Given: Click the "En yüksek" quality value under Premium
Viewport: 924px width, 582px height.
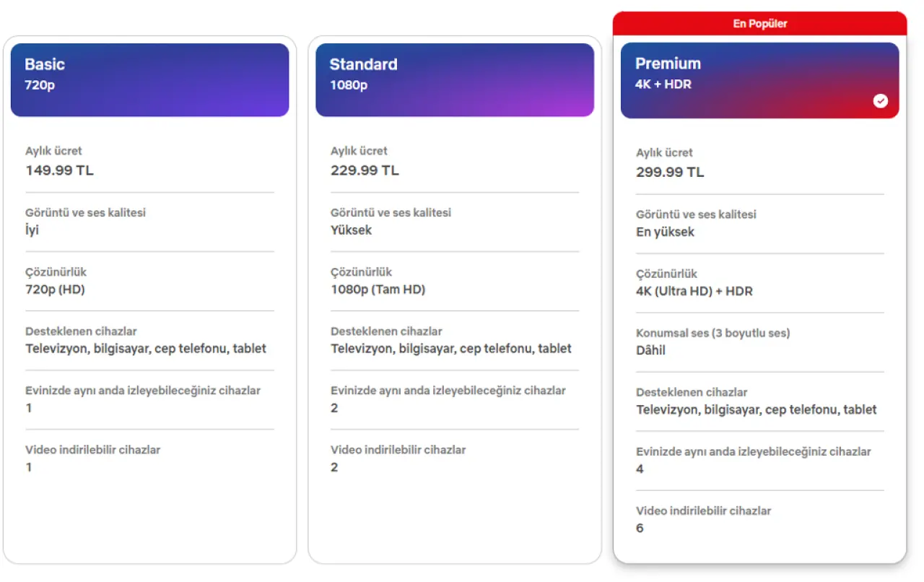Looking at the screenshot, I should coord(665,232).
